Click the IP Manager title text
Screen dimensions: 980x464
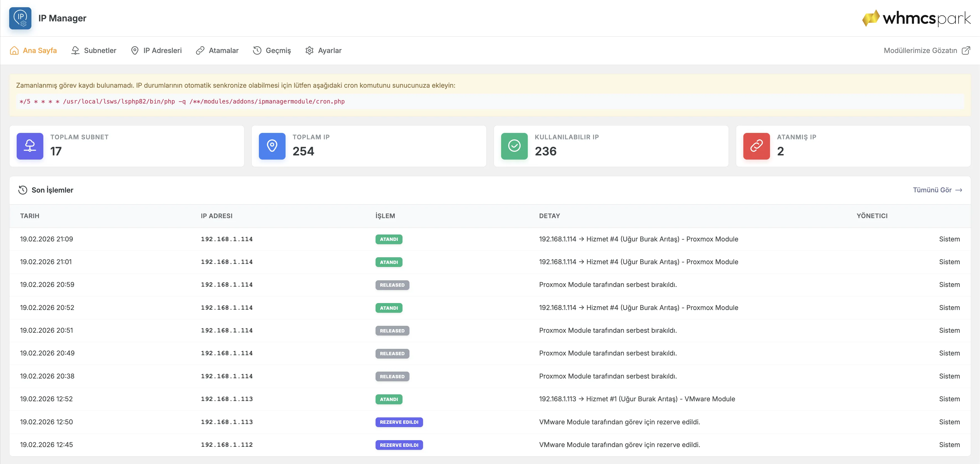point(62,18)
